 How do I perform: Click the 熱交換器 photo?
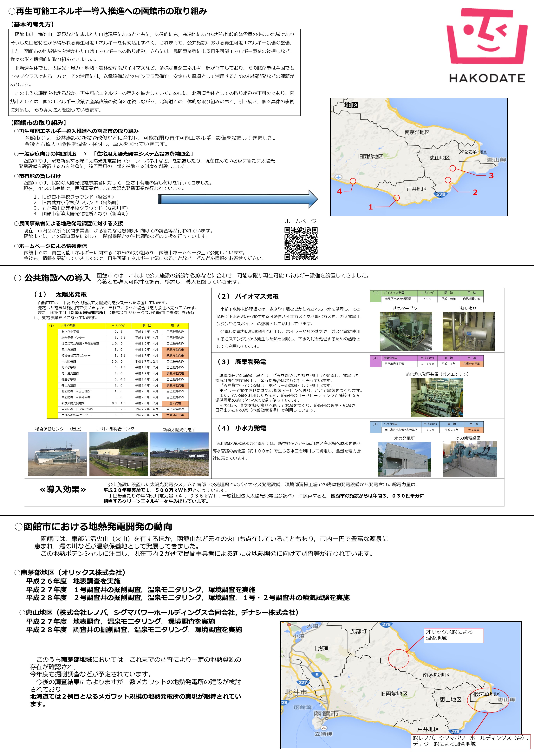pos(469,331)
